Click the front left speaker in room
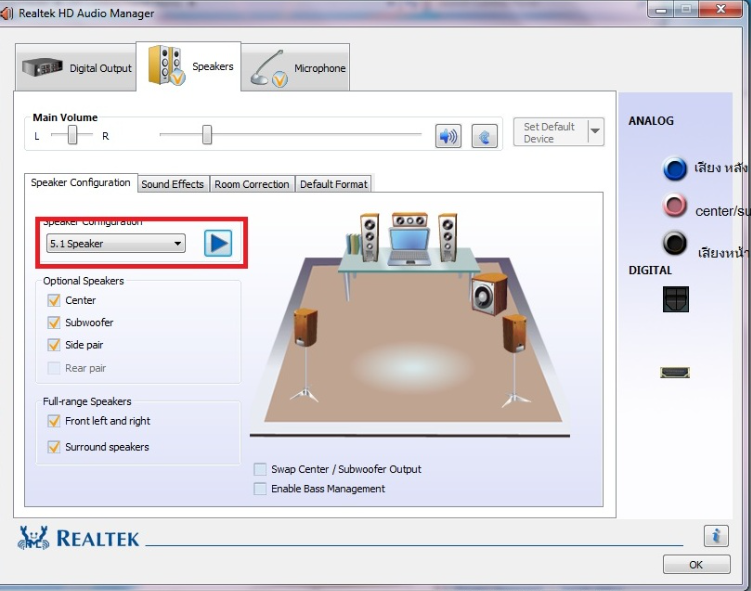The image size is (751, 591). point(370,237)
